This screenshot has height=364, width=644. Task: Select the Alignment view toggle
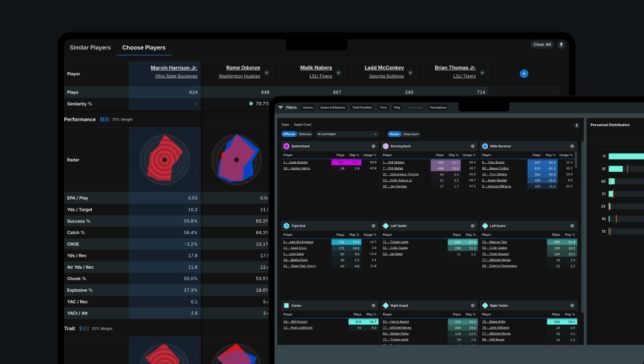tap(412, 134)
